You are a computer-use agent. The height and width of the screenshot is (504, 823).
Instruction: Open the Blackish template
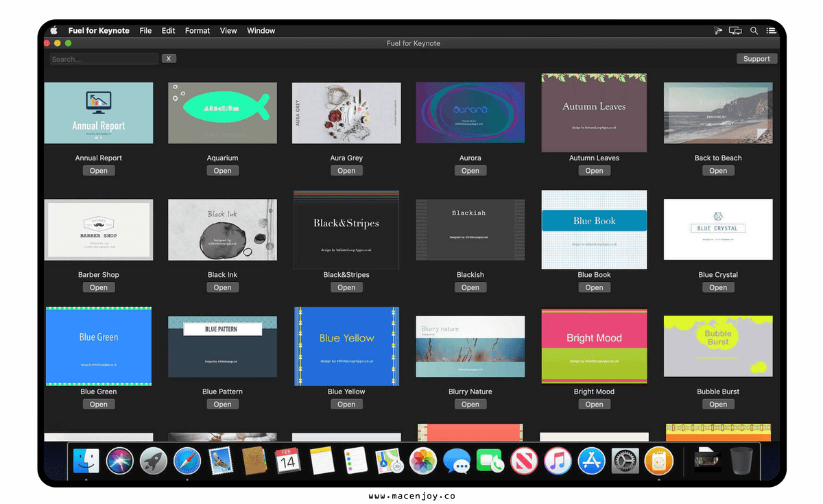[x=470, y=287]
